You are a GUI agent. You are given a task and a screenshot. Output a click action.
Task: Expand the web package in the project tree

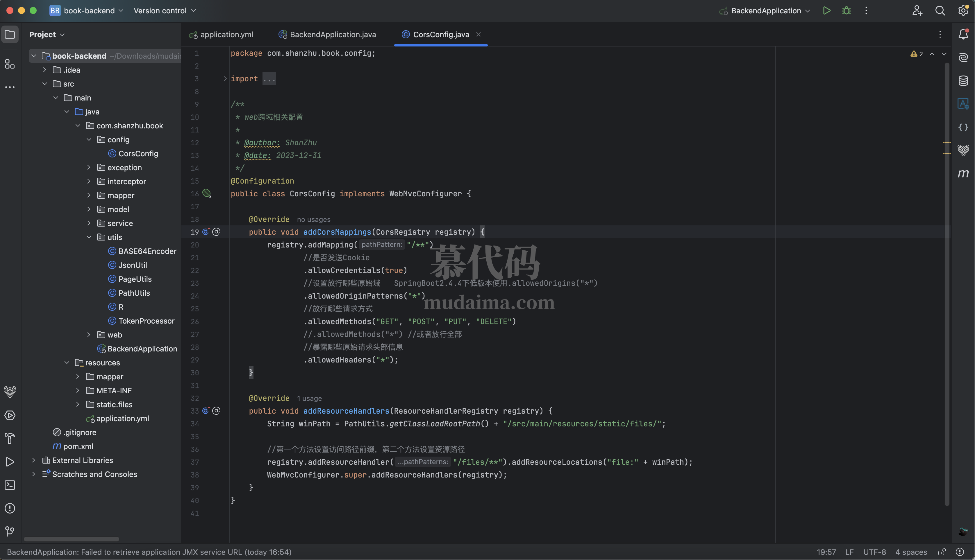[x=89, y=335]
